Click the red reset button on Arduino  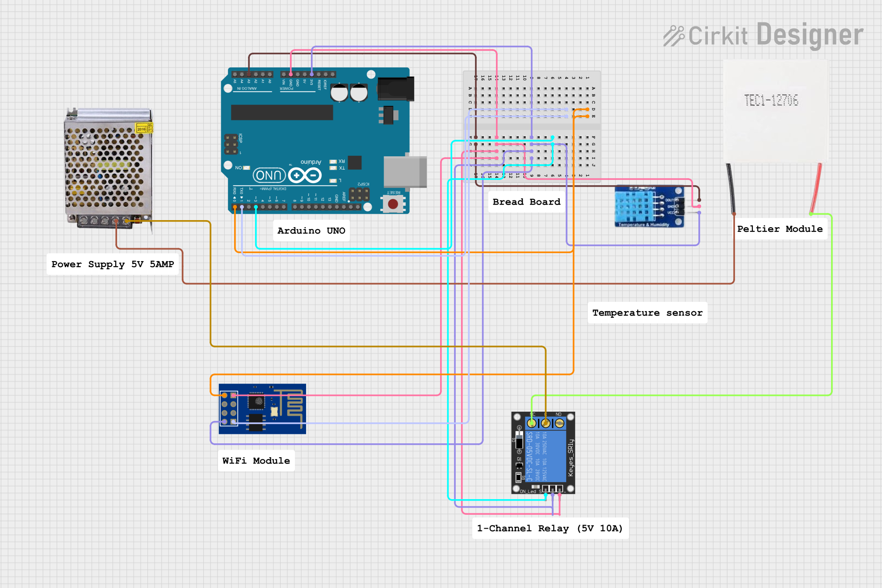click(393, 204)
